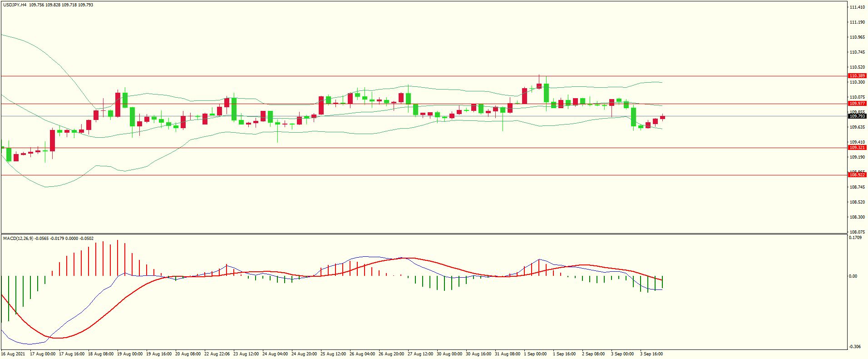
Task: Click the 0.00 level on MACD scale
Action: [x=853, y=276]
